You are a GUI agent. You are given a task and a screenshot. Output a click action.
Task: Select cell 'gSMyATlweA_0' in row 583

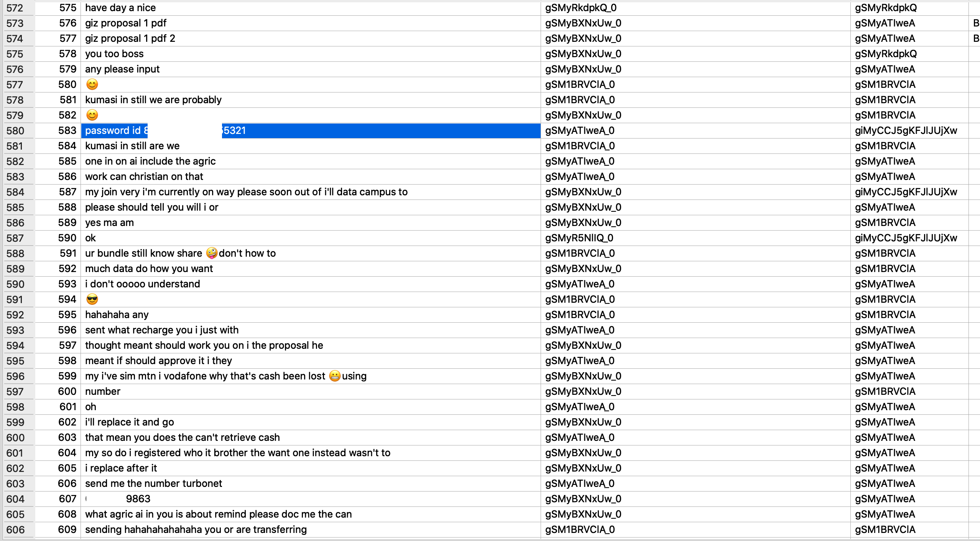pyautogui.click(x=696, y=130)
